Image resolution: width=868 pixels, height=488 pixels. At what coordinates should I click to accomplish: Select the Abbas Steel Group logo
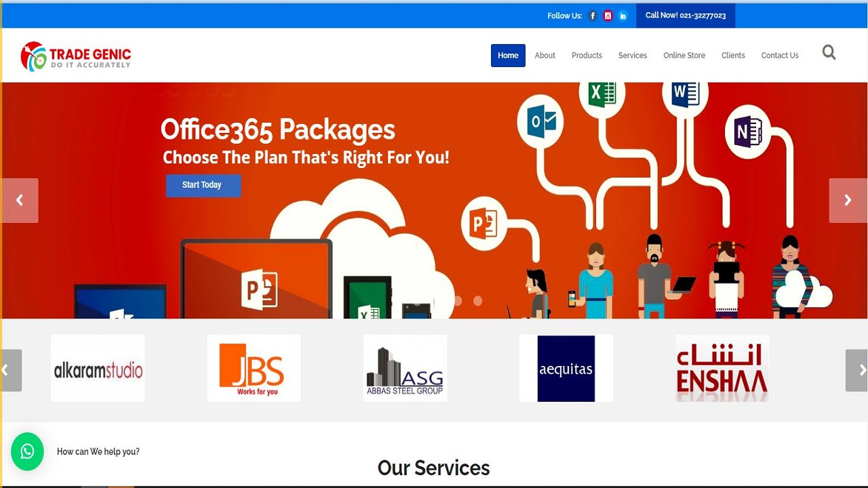[405, 368]
